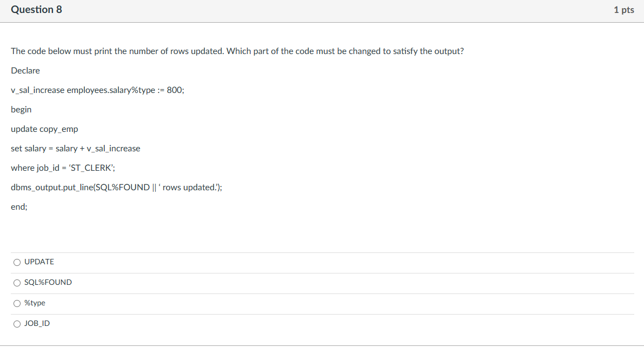Select the SQL%FOUND radio button

tap(17, 283)
